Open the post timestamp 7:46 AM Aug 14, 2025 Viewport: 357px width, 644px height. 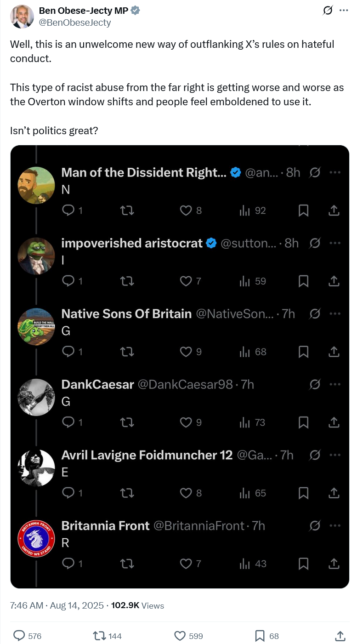[56, 605]
